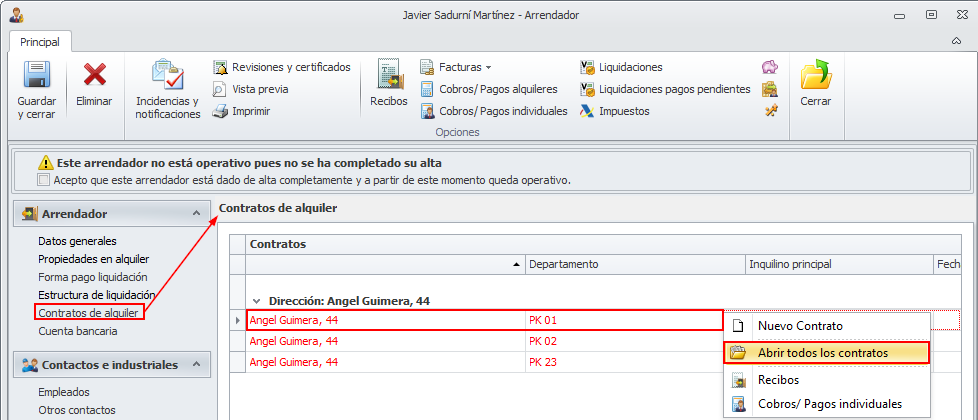This screenshot has height=420, width=978.
Task: Collapse the Arrendador sidebar section
Action: pos(196,213)
